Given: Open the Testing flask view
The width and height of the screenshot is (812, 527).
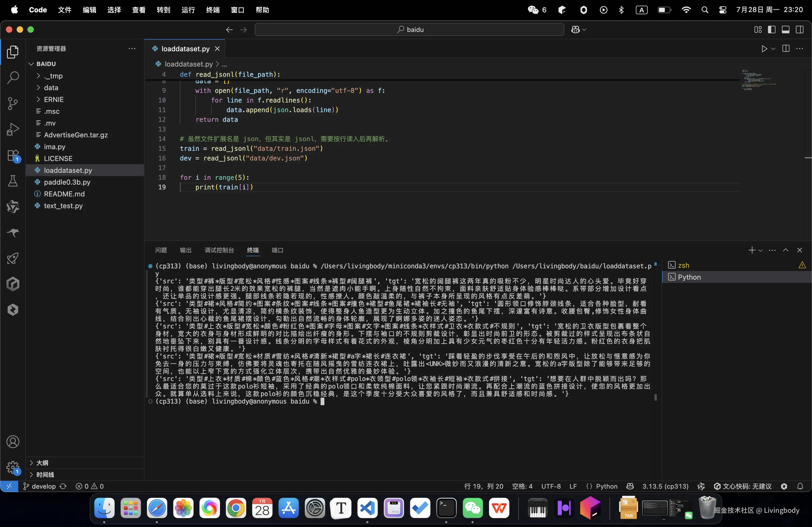Looking at the screenshot, I should [13, 181].
